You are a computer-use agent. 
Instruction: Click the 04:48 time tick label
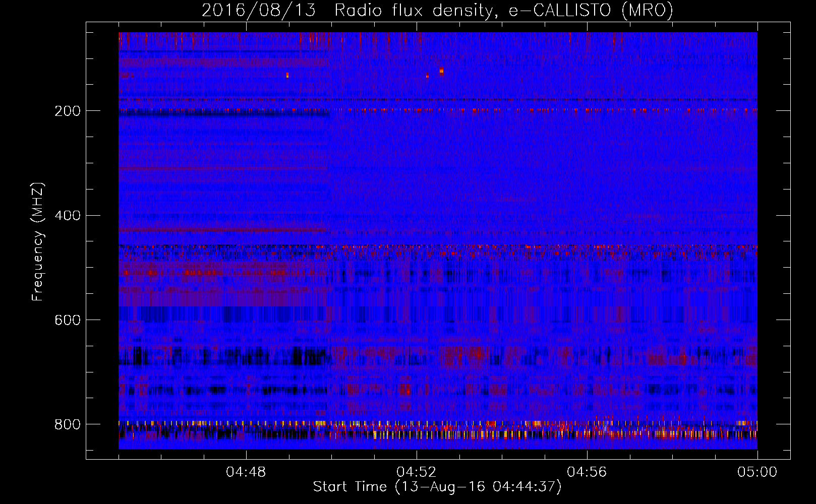point(246,472)
